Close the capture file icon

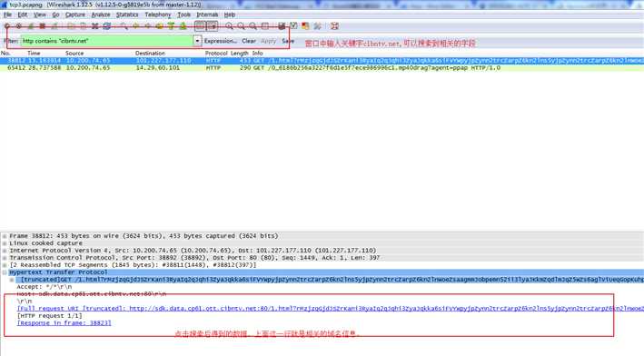[x=94, y=25]
